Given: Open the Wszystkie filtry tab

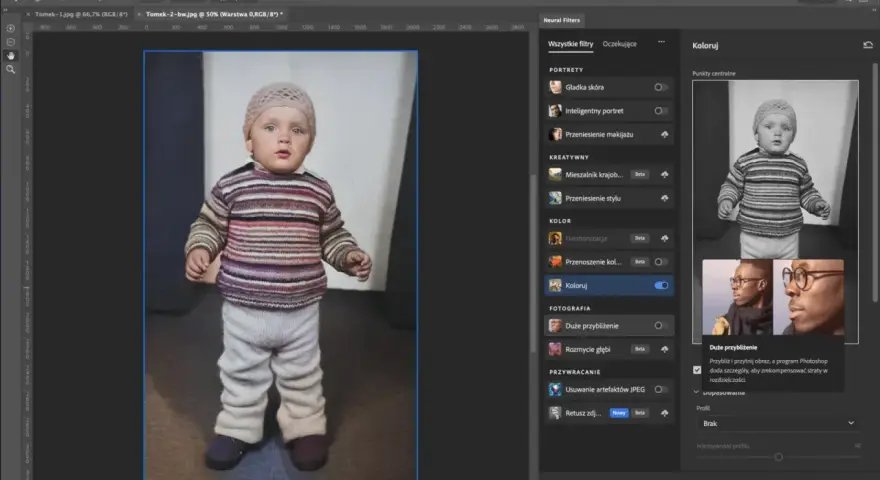Looking at the screenshot, I should tap(570, 44).
